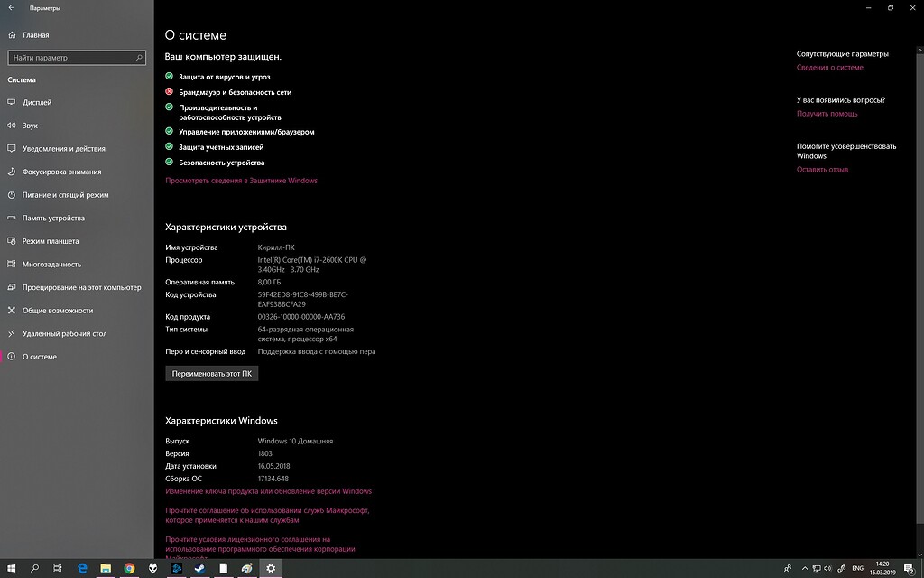Select the edition Windows 10 Домашняя

pos(295,441)
